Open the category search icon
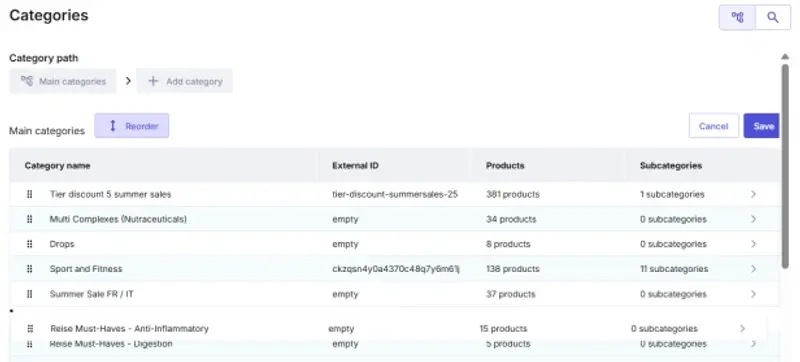The image size is (800, 362). [773, 18]
